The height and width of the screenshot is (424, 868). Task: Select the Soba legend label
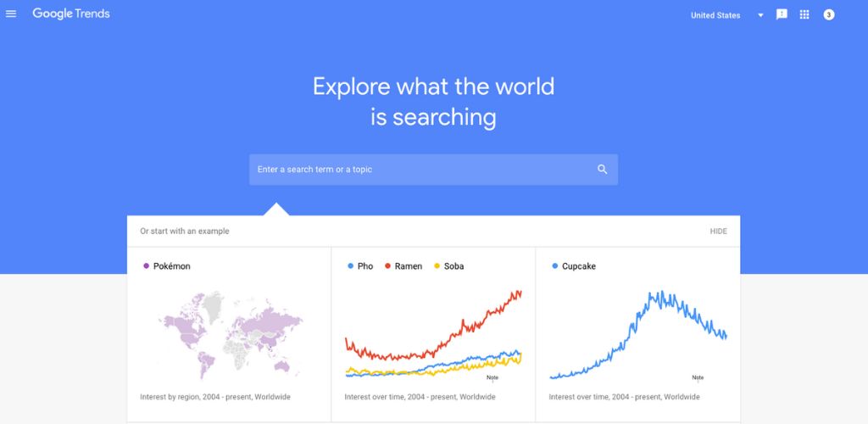pyautogui.click(x=454, y=266)
